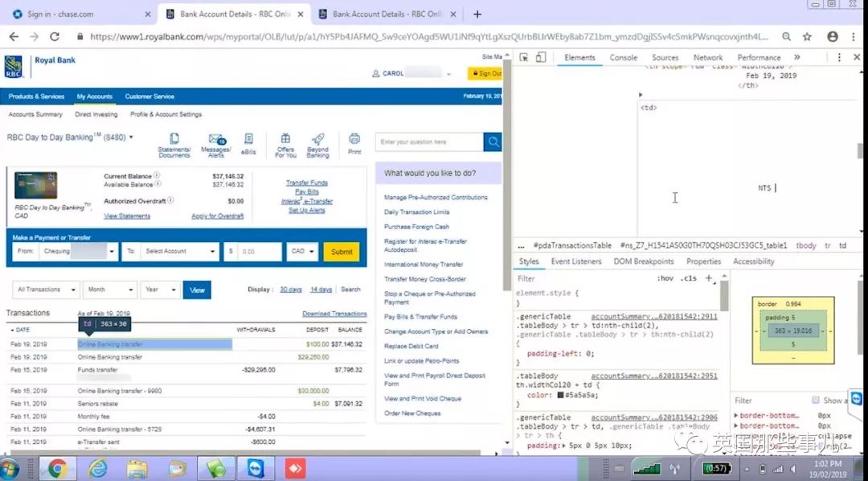Click the Sign Out button
Viewport: 868px width, 481px height.
(485, 74)
